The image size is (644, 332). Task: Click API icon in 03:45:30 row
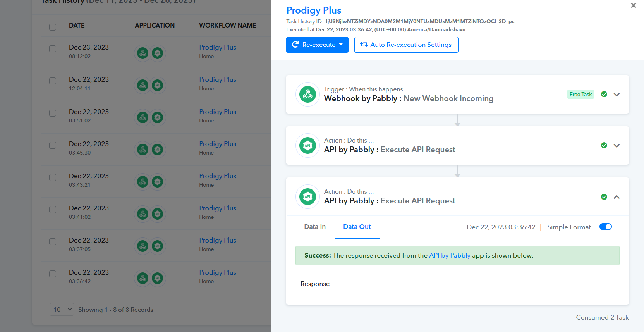pos(157,150)
